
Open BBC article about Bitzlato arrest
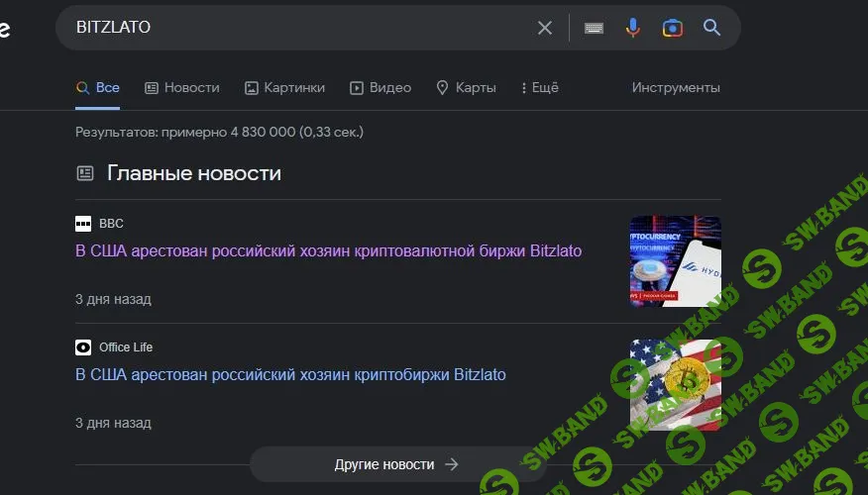(x=328, y=250)
